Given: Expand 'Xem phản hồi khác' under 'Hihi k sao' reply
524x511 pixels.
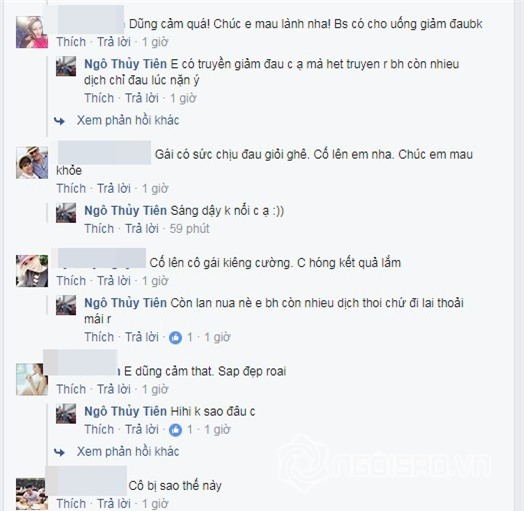Looking at the screenshot, I should (x=128, y=452).
